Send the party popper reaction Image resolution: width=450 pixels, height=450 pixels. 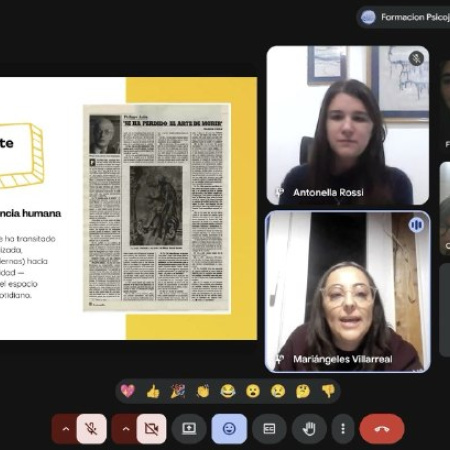click(178, 391)
